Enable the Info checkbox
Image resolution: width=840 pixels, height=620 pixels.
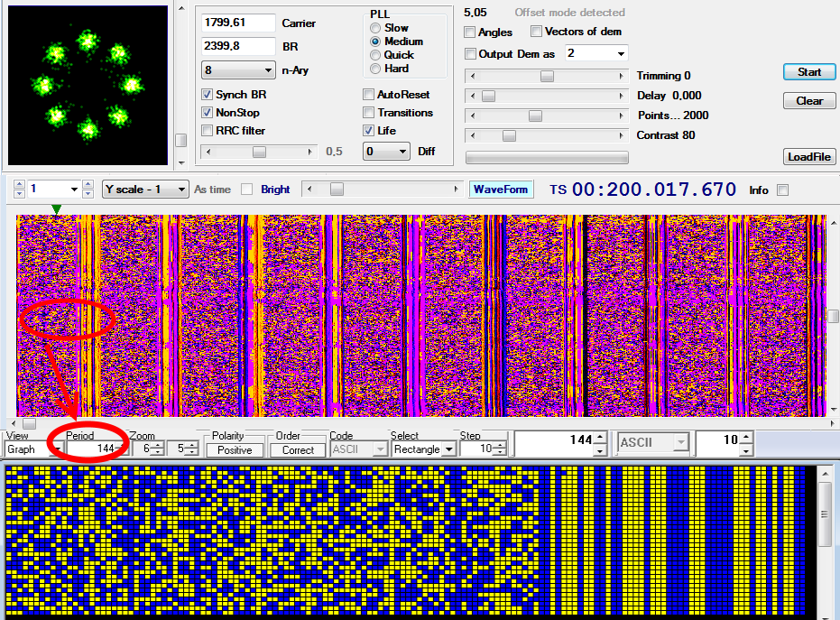(x=780, y=190)
